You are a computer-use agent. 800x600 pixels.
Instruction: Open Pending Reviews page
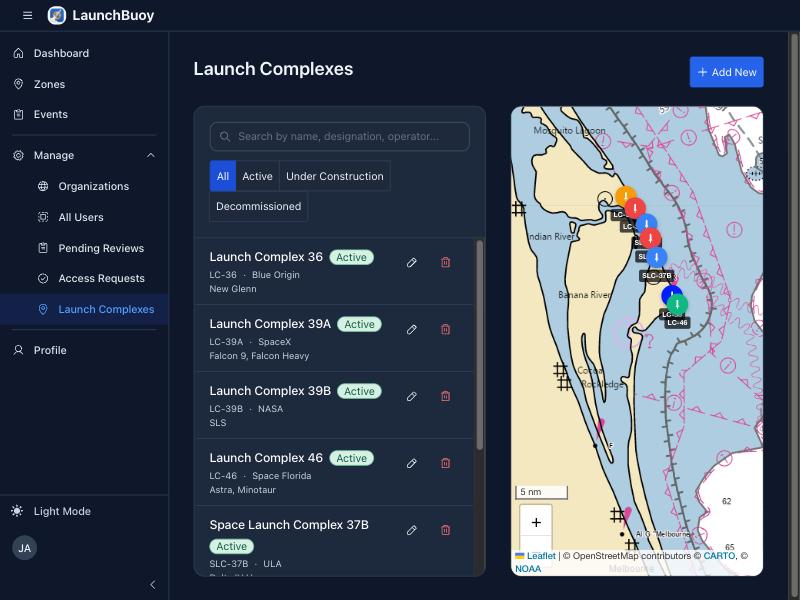pyautogui.click(x=101, y=248)
